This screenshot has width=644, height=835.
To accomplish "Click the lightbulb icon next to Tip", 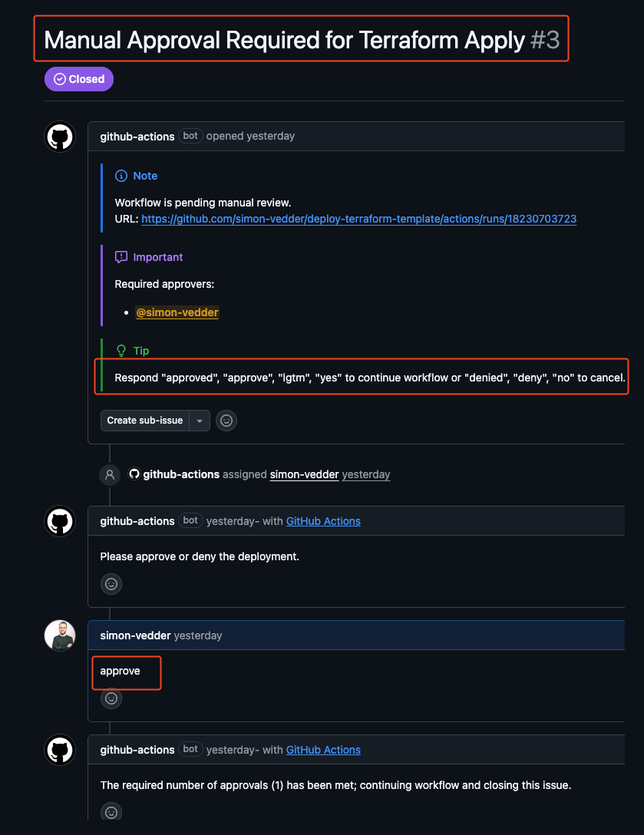I will pyautogui.click(x=121, y=350).
